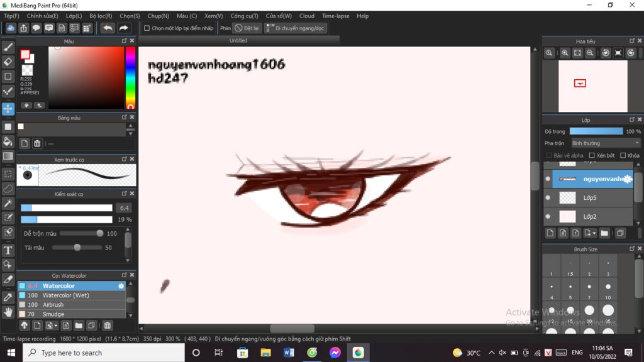Click the rainbow hue strip
The width and height of the screenshot is (644, 362).
coord(130,77)
